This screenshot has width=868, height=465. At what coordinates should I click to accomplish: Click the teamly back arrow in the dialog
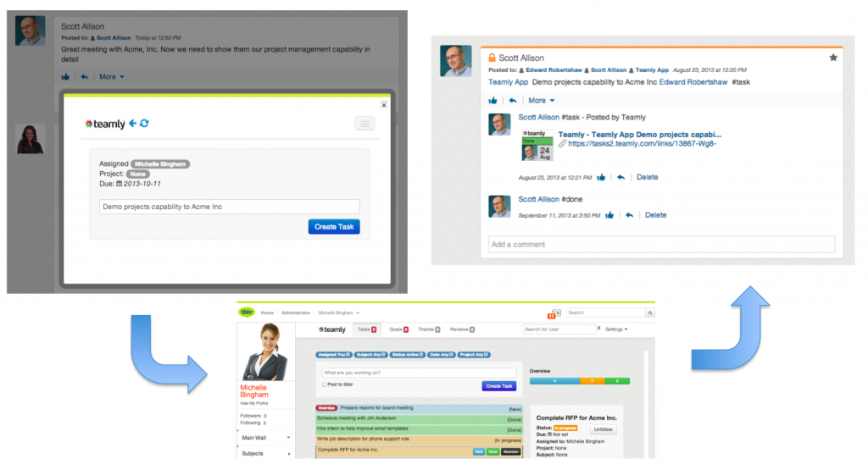coord(132,124)
